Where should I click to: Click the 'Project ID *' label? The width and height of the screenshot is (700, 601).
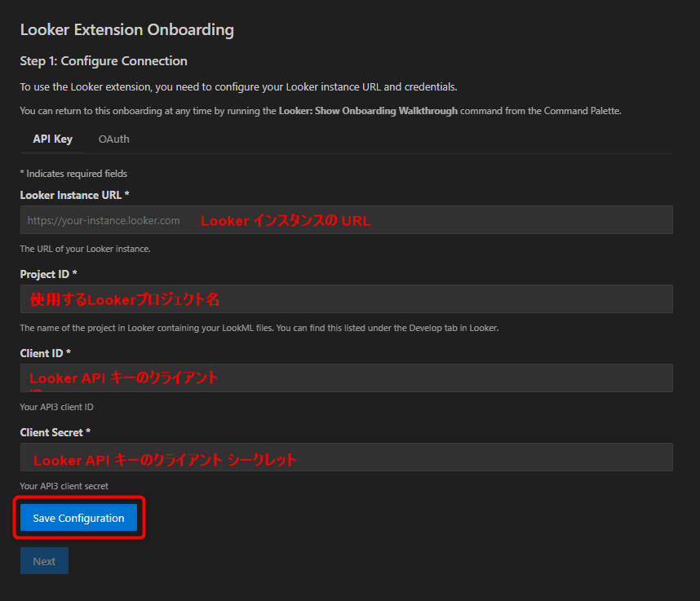pos(48,274)
